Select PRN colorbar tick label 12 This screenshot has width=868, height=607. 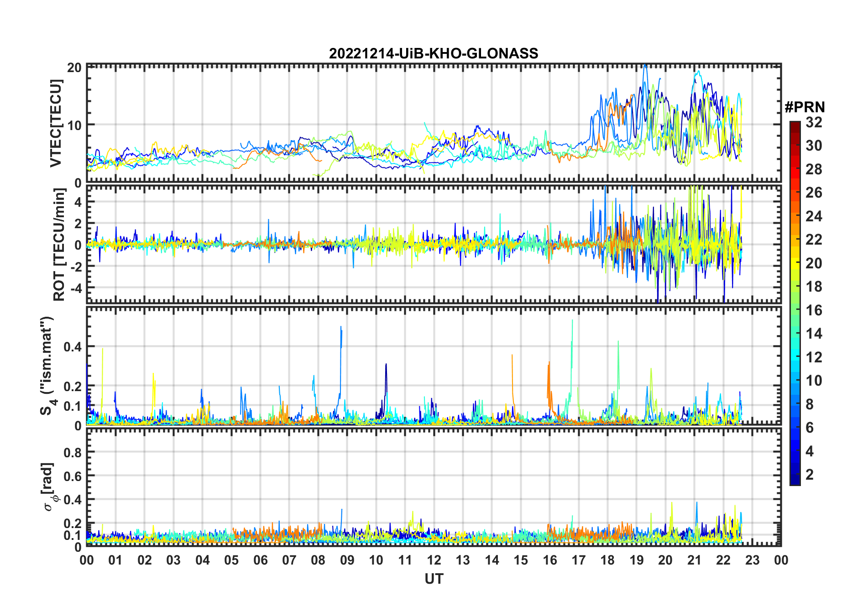click(x=814, y=357)
